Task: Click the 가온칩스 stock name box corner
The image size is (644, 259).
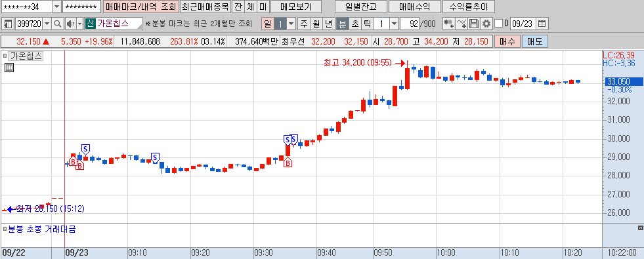Action: (140, 27)
